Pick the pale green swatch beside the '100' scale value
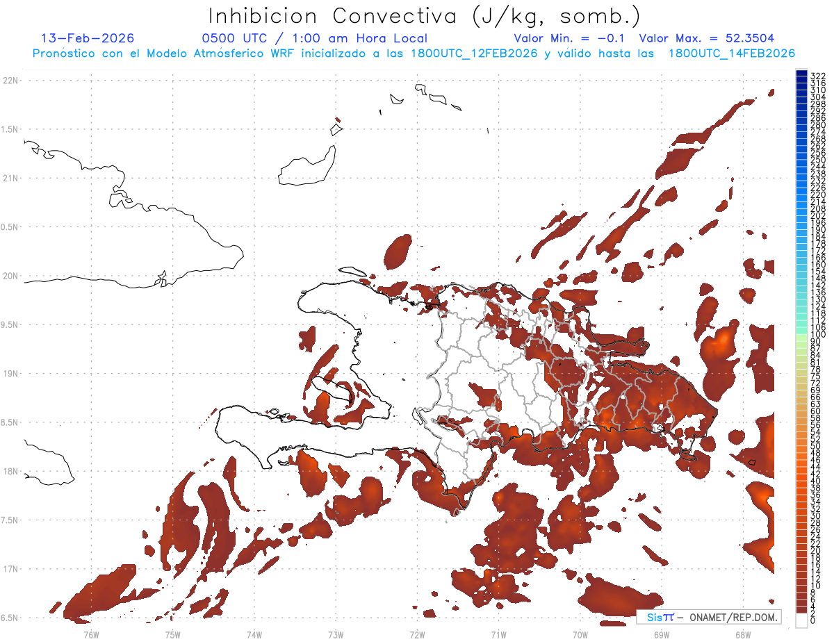834x644 pixels. pyautogui.click(x=801, y=338)
